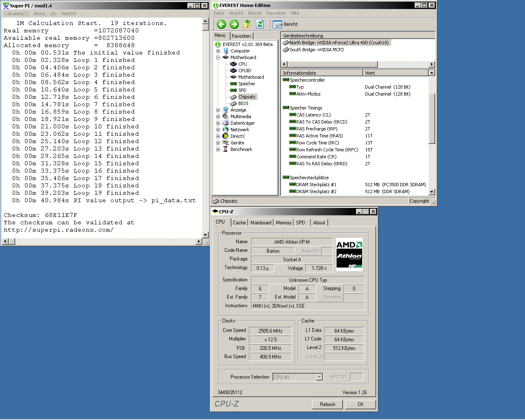This screenshot has width=525, height=420.
Task: Click the Refresh icon in EVEREST toolbar
Action: click(x=260, y=24)
